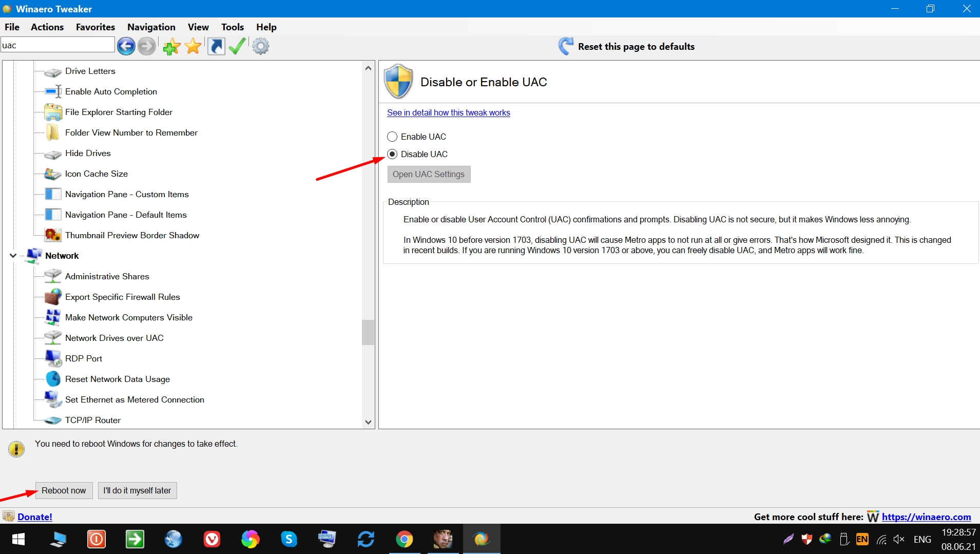980x554 pixels.
Task: Click the Reset this page to defaults icon
Action: click(x=565, y=46)
